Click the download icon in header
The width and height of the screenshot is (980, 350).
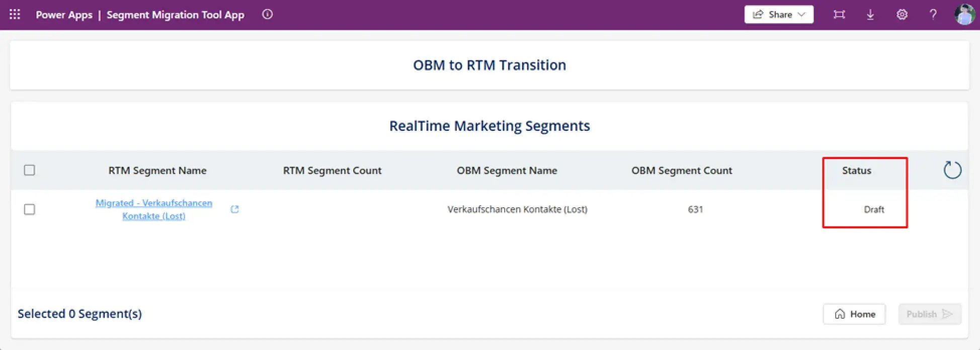870,15
